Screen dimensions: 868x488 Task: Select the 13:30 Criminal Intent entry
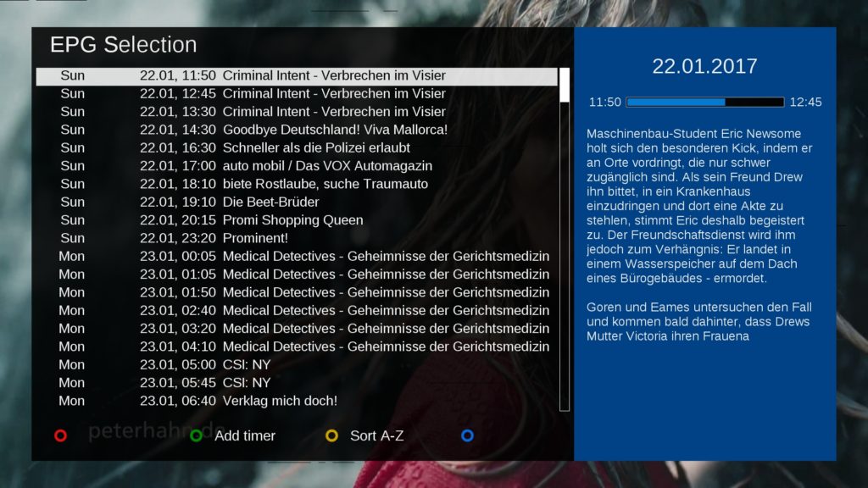click(x=297, y=112)
